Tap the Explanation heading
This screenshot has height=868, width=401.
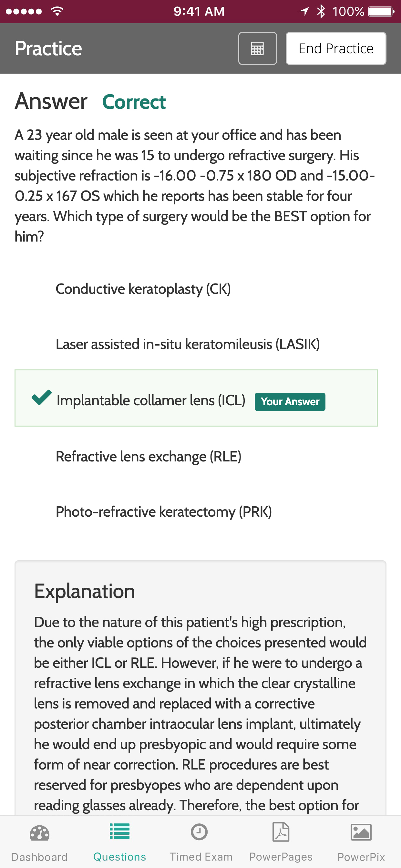(x=85, y=591)
